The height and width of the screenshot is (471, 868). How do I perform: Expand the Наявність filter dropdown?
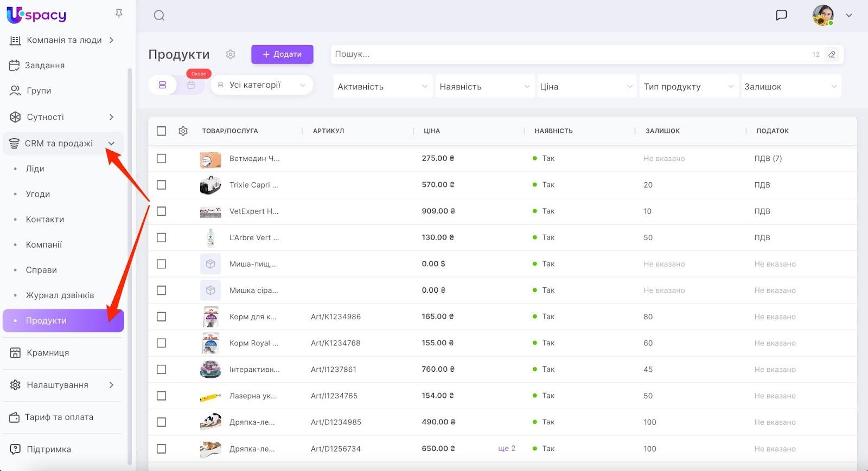coord(484,87)
